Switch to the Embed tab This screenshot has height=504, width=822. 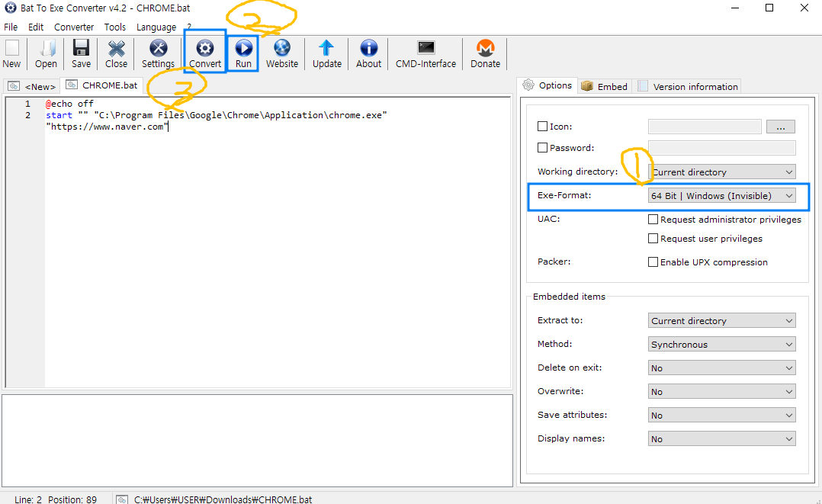(605, 86)
